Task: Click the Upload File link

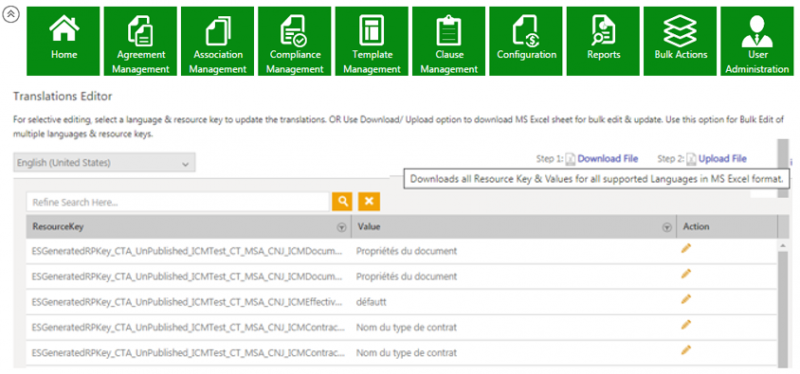Action: pyautogui.click(x=722, y=159)
